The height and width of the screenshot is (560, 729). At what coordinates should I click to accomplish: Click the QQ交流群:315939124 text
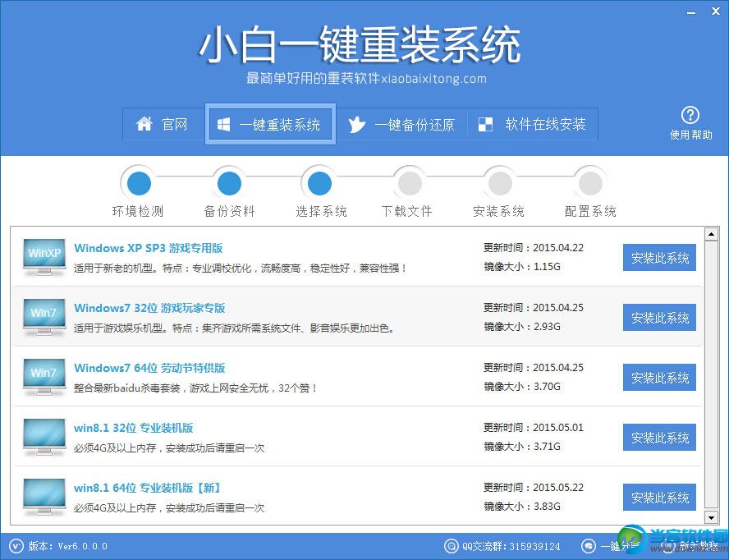coord(511,546)
